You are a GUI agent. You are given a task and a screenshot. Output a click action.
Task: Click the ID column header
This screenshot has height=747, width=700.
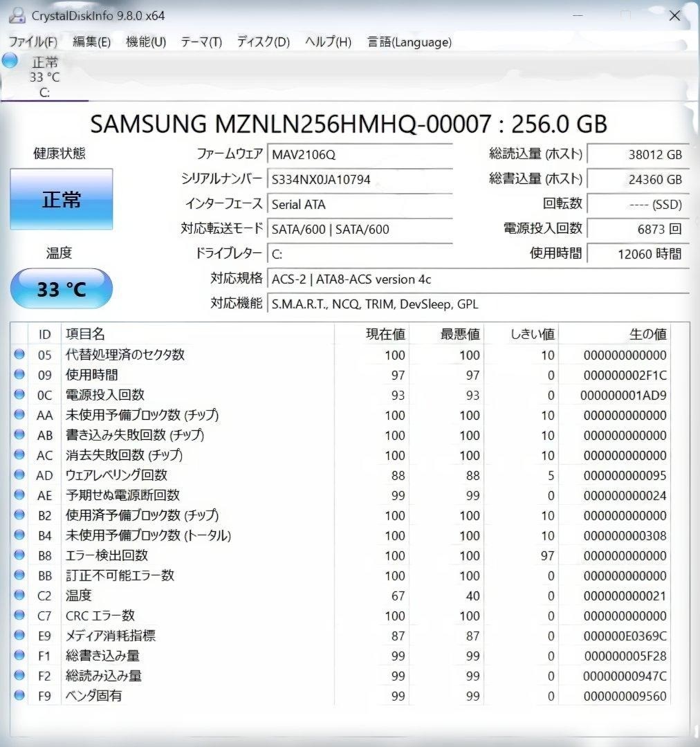tap(45, 334)
